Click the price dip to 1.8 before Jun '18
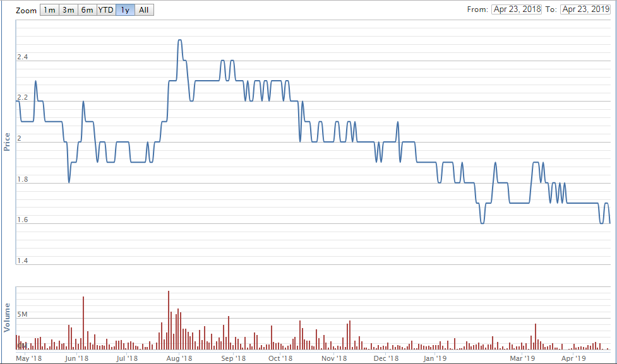 69,182
